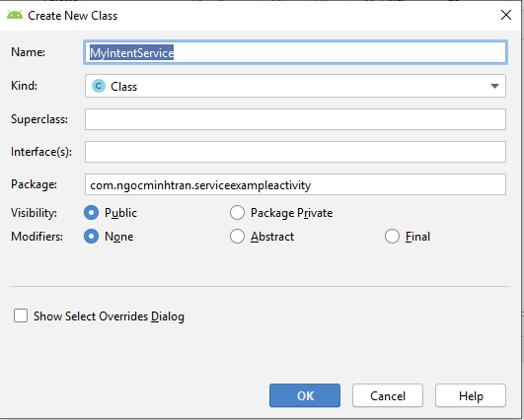Click into the Interface(s) field
The width and height of the screenshot is (524, 420).
click(295, 152)
